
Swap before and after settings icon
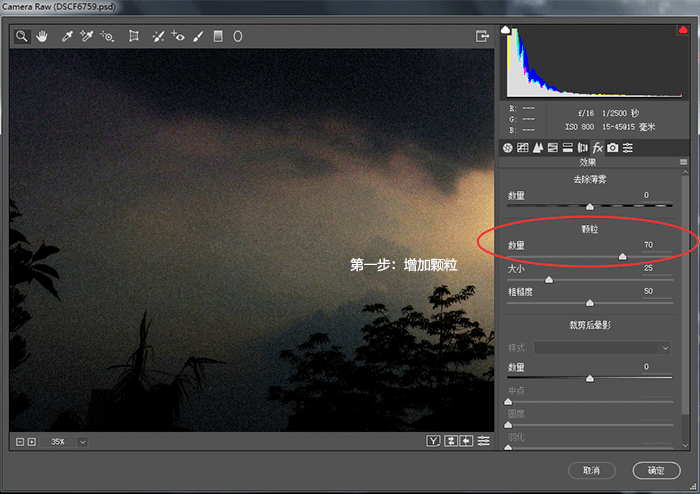(x=450, y=441)
